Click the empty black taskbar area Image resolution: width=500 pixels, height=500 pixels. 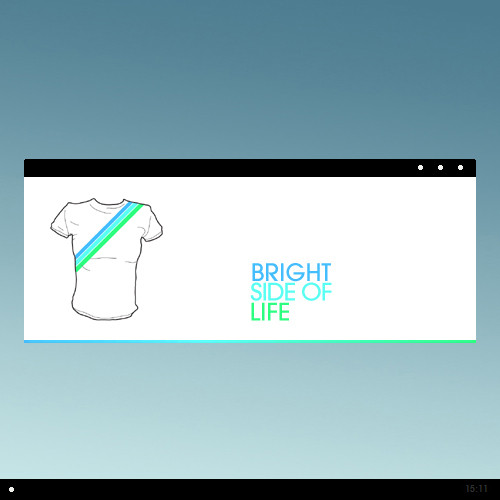point(233,490)
